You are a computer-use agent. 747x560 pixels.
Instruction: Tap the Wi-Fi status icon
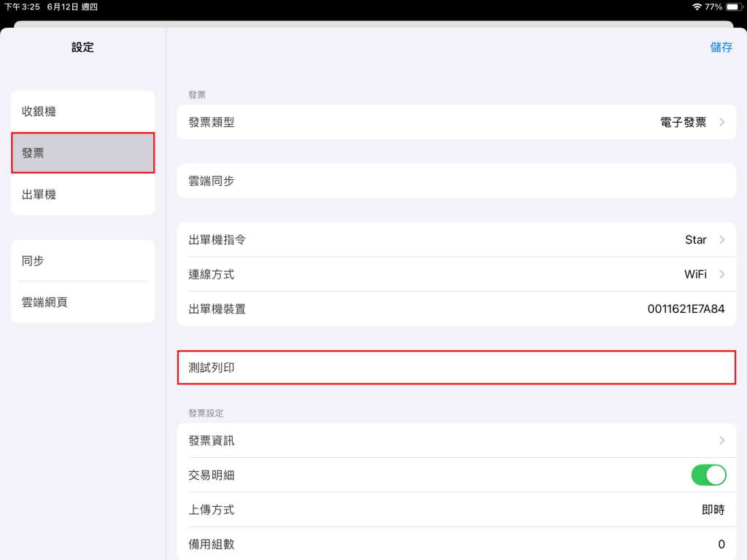697,7
